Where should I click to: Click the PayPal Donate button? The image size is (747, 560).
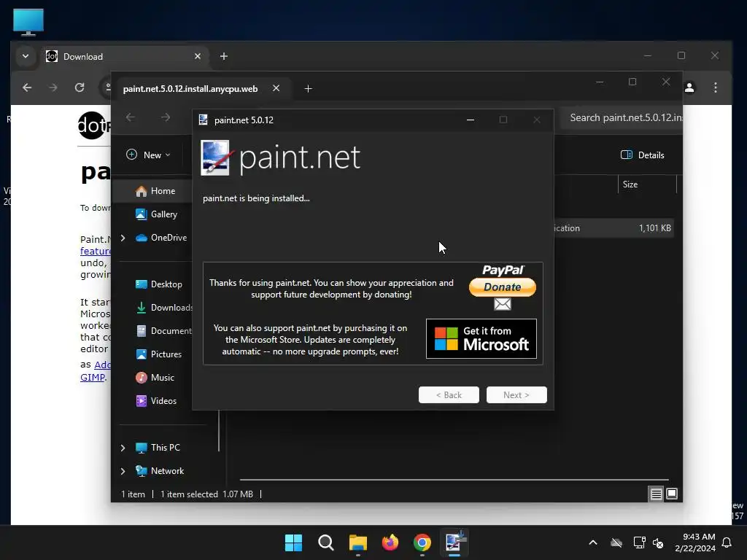[502, 287]
